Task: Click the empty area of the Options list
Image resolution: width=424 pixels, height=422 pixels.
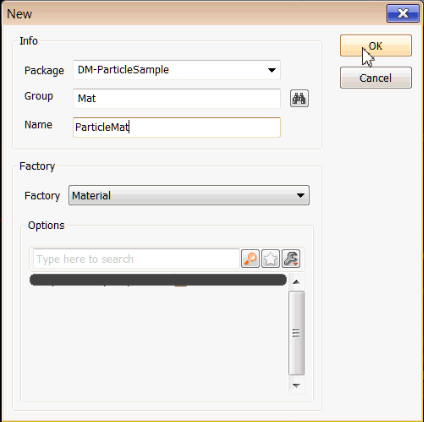Action: (158, 340)
